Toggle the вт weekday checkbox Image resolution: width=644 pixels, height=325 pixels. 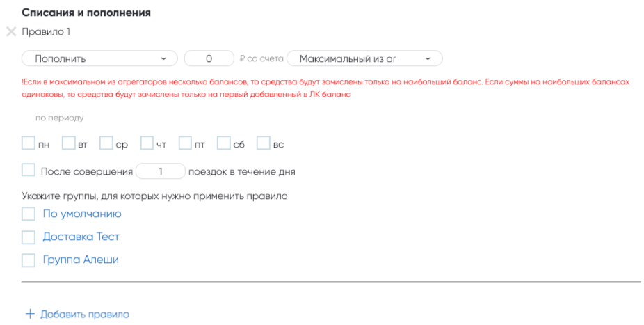click(68, 143)
